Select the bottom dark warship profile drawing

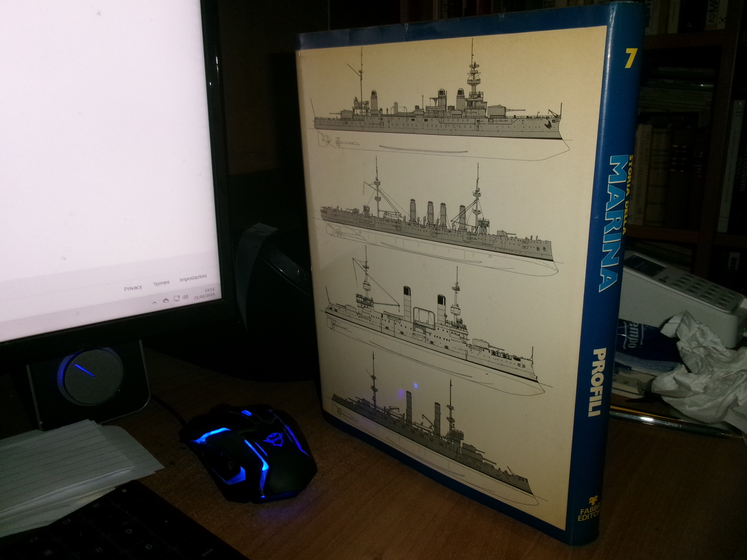click(x=432, y=436)
